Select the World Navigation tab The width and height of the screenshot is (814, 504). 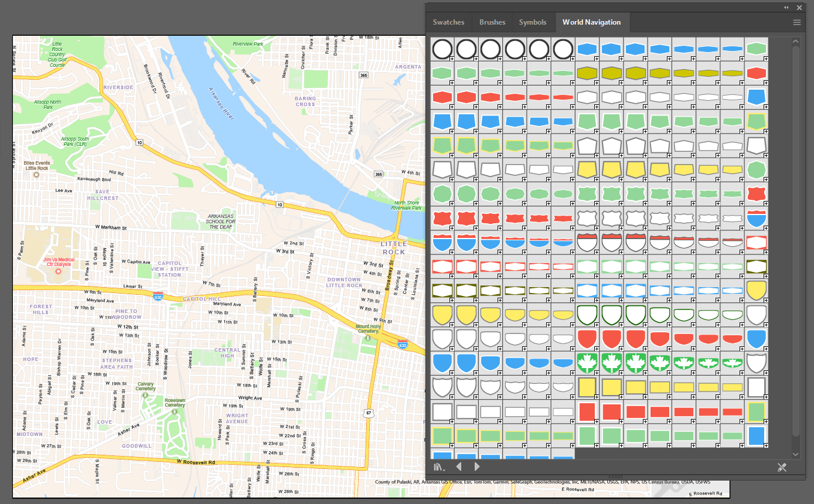coord(592,22)
